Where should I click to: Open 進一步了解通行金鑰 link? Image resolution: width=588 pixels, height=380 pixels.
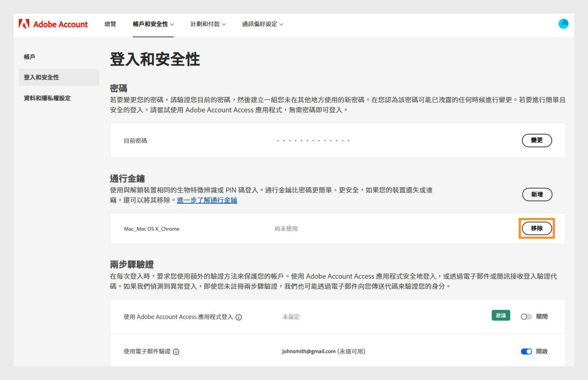(207, 200)
